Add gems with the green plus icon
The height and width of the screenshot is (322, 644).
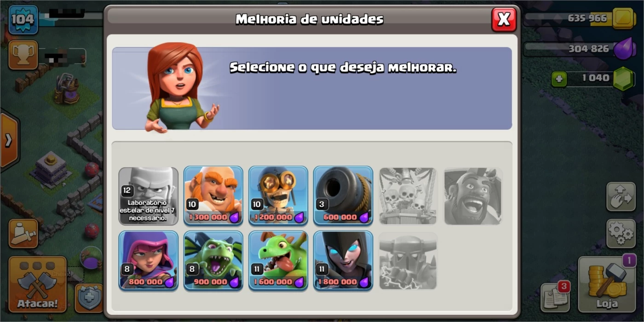click(559, 79)
